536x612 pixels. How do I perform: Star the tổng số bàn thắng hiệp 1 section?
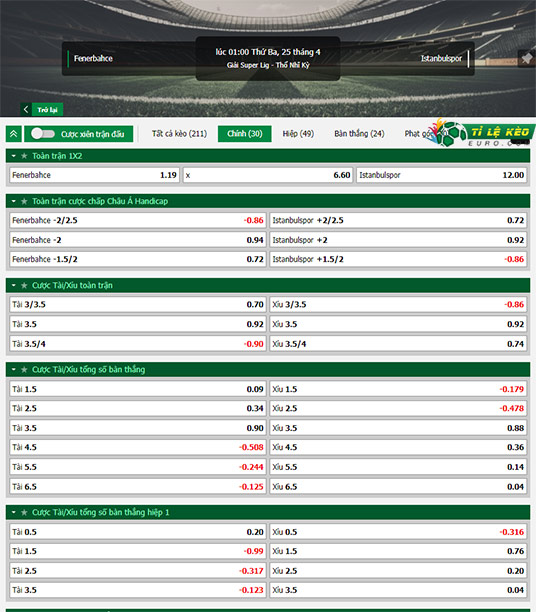[24, 512]
